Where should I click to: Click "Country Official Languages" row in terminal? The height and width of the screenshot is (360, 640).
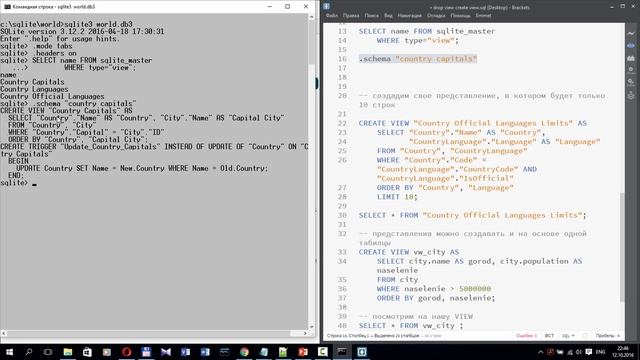click(x=52, y=96)
